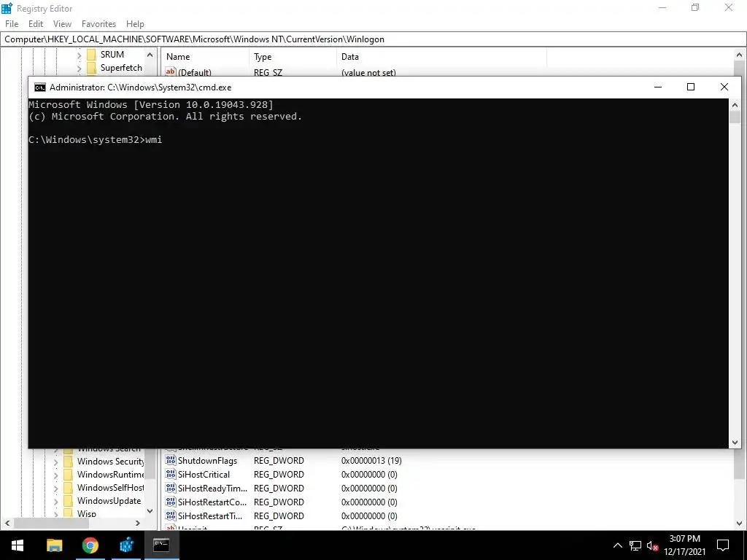
Task: Select the ShutdownFlags value name
Action: click(207, 461)
